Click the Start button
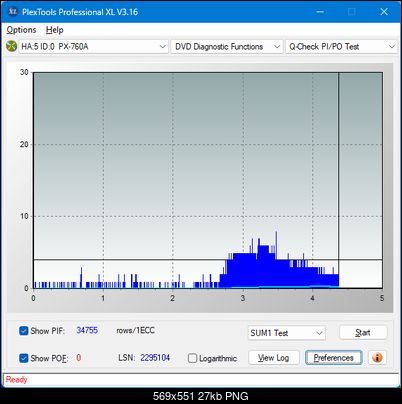This screenshot has width=402, height=404. [x=363, y=332]
